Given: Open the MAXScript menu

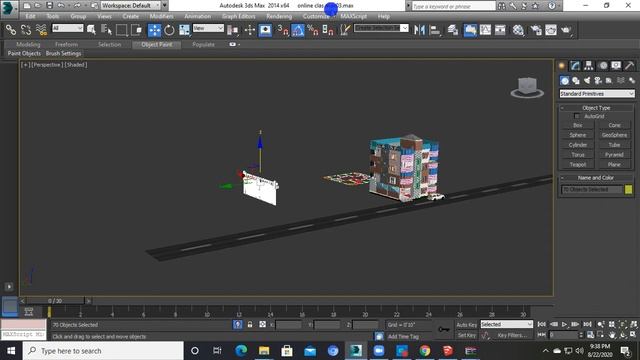Looking at the screenshot, I should click(353, 16).
